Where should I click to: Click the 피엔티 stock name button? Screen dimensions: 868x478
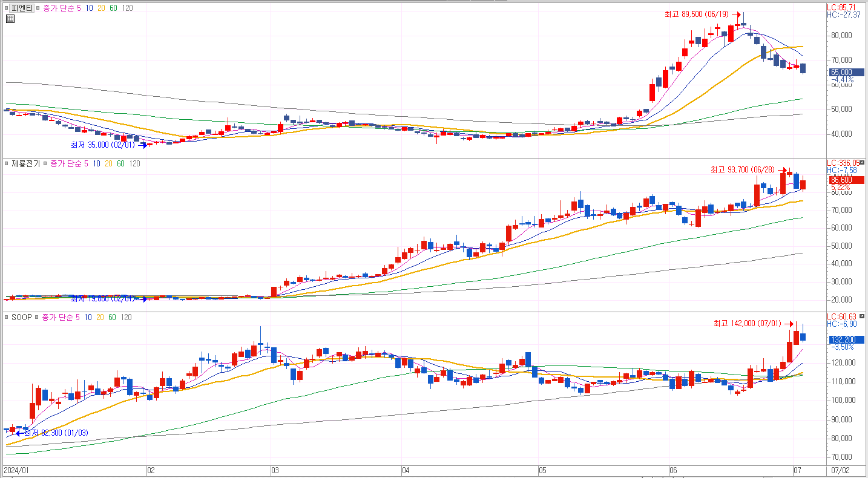point(22,8)
